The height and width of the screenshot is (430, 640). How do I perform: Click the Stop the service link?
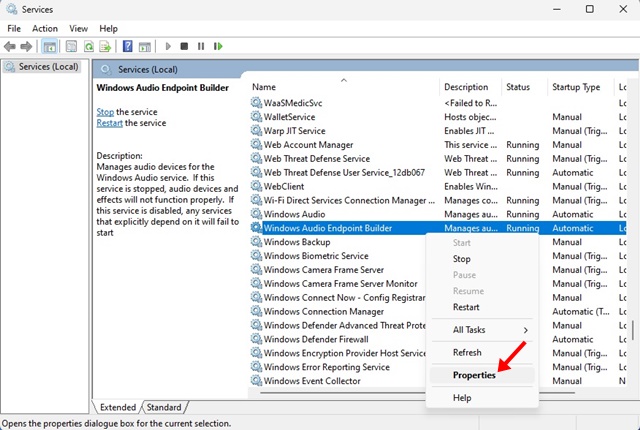click(105, 112)
